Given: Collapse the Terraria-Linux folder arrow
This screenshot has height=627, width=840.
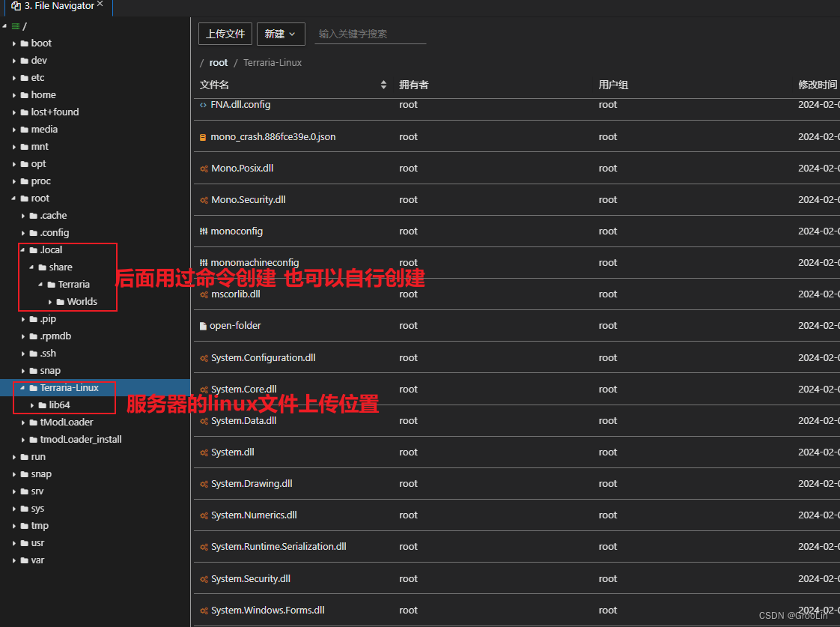Looking at the screenshot, I should 23,388.
